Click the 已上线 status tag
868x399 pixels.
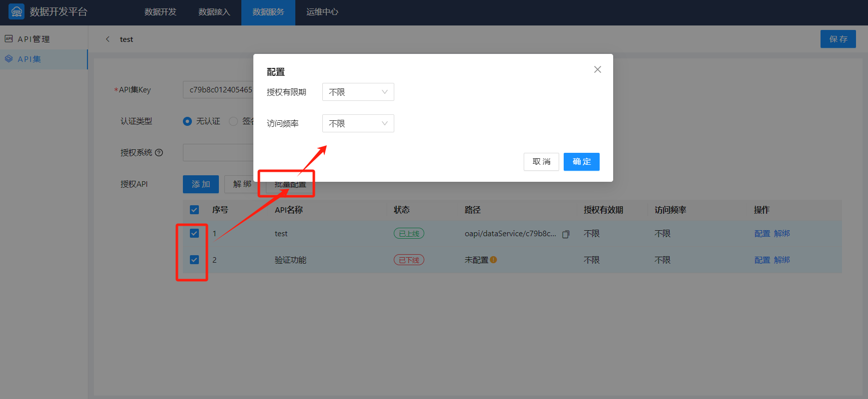[x=409, y=233]
